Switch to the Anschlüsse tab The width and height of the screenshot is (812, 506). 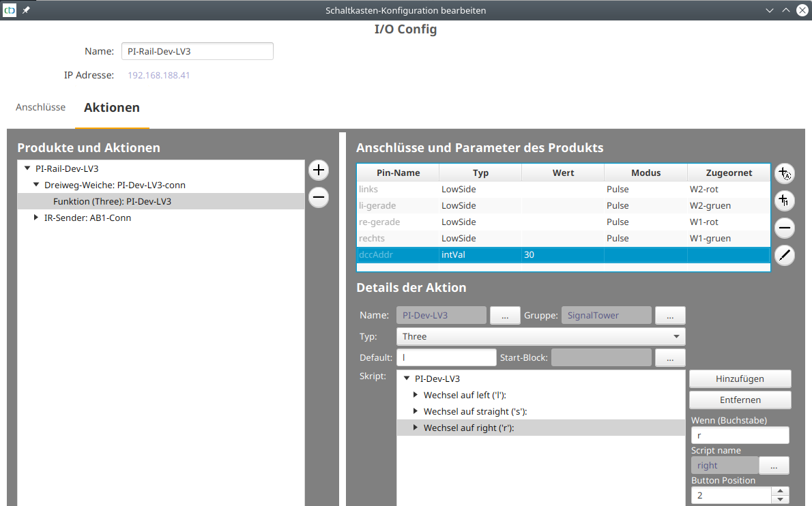[40, 107]
